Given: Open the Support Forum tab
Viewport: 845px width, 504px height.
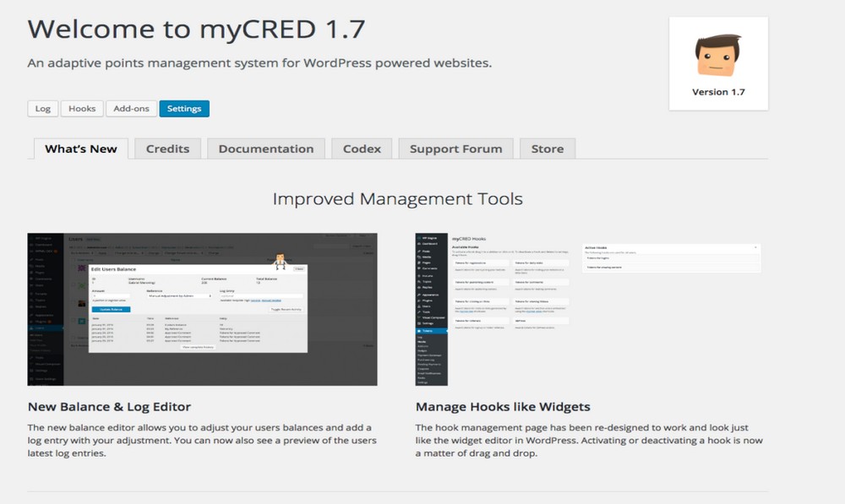Looking at the screenshot, I should (455, 149).
